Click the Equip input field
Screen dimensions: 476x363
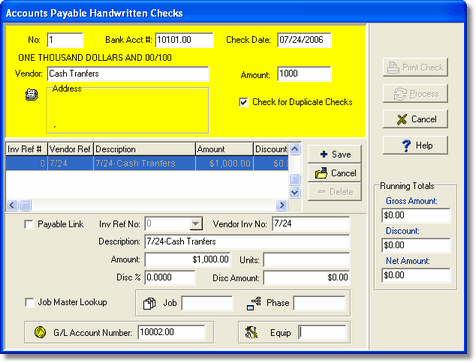click(322, 332)
